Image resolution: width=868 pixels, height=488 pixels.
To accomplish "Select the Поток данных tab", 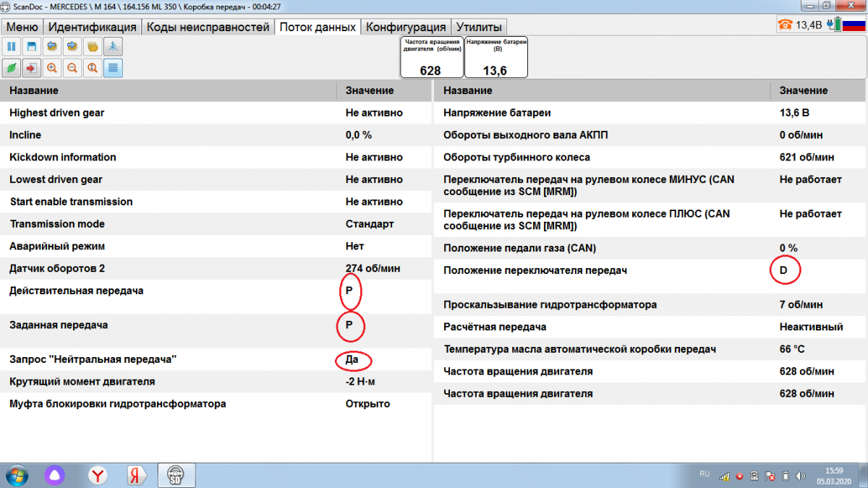I will [x=318, y=27].
